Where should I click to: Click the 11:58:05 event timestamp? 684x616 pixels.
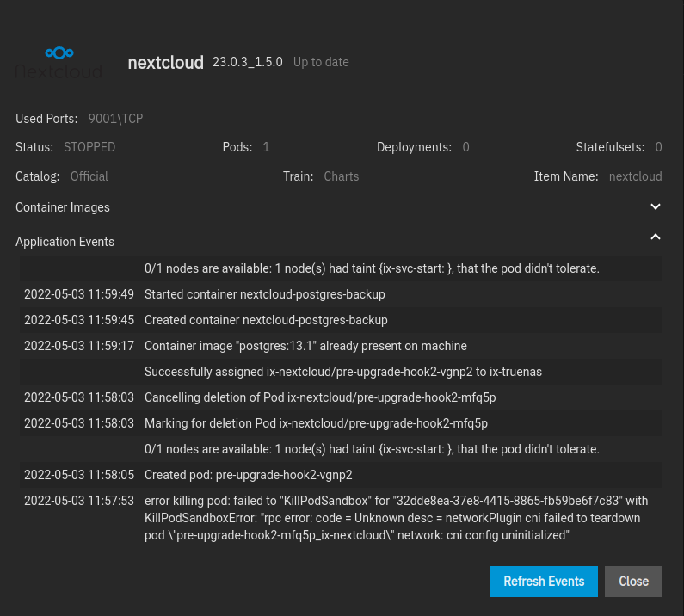(x=79, y=475)
